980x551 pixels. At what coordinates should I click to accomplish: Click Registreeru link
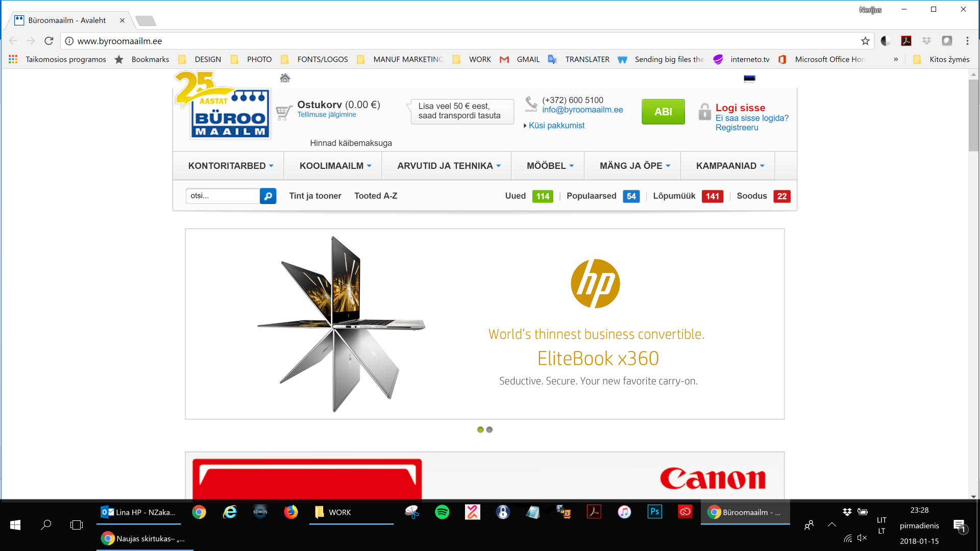pos(737,128)
